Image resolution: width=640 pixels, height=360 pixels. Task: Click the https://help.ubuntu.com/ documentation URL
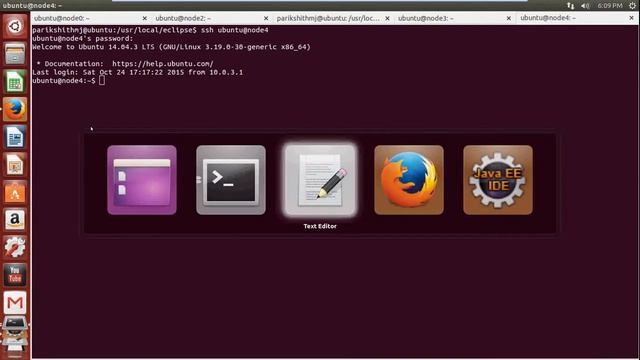(x=162, y=64)
